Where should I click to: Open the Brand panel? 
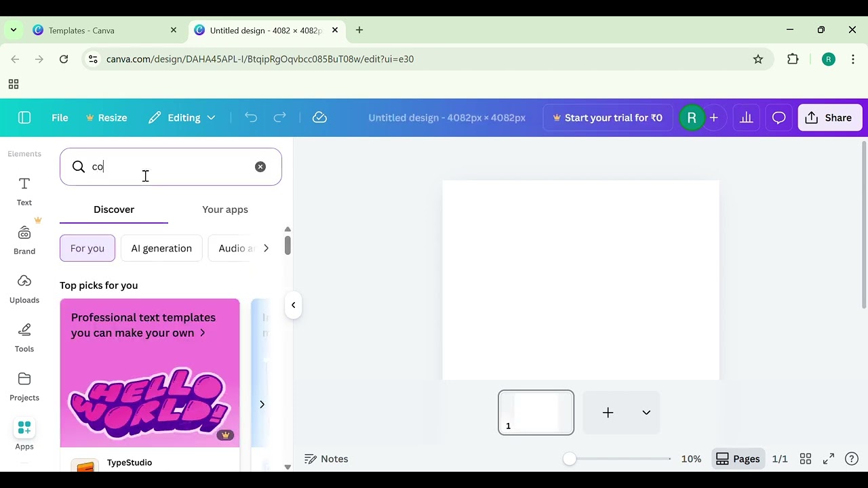coord(24,241)
